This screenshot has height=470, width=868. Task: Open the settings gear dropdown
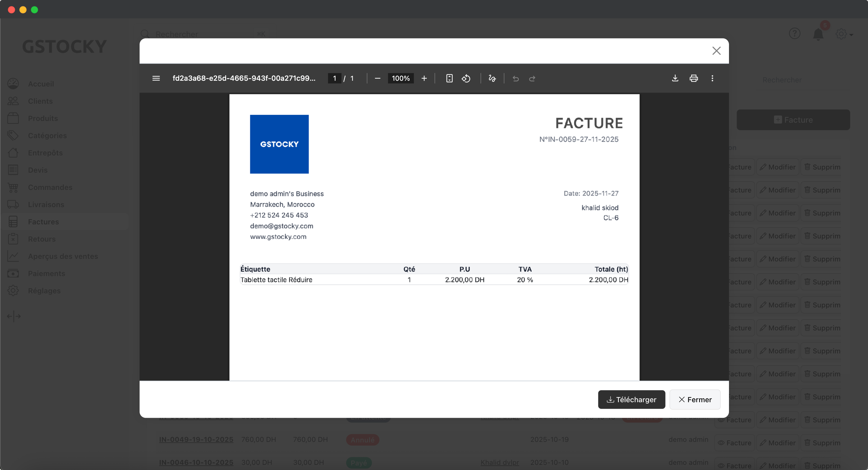point(844,34)
